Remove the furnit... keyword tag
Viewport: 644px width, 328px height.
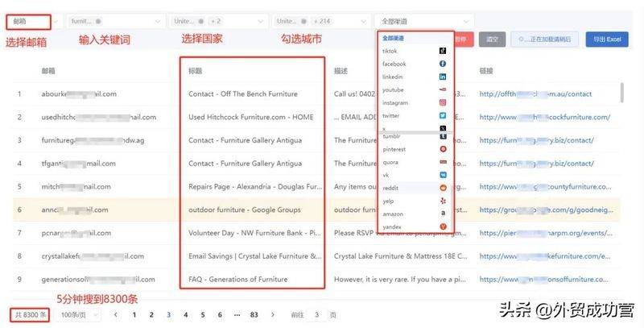point(97,20)
